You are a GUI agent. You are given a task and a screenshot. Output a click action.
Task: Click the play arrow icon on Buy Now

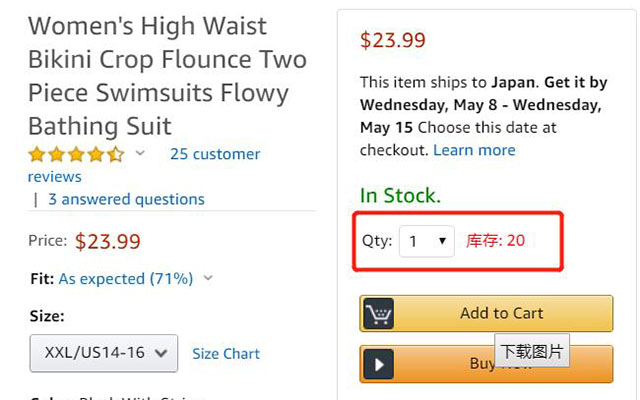tap(378, 364)
